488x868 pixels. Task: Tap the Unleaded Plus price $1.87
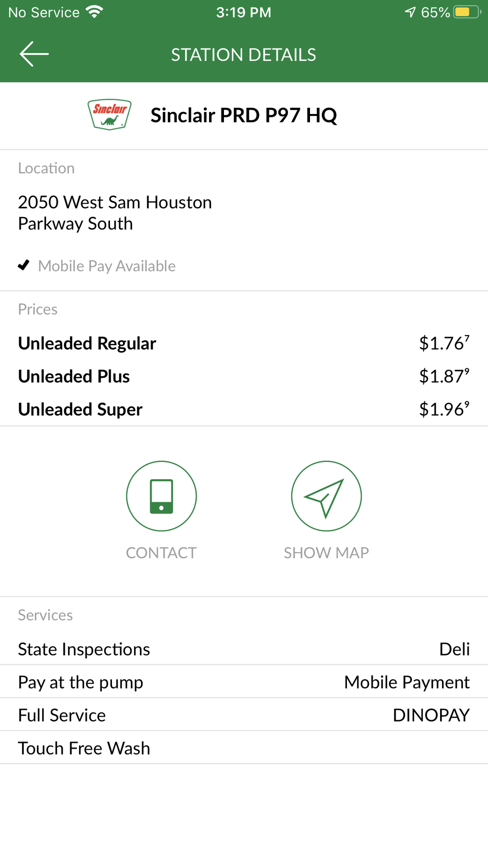444,376
